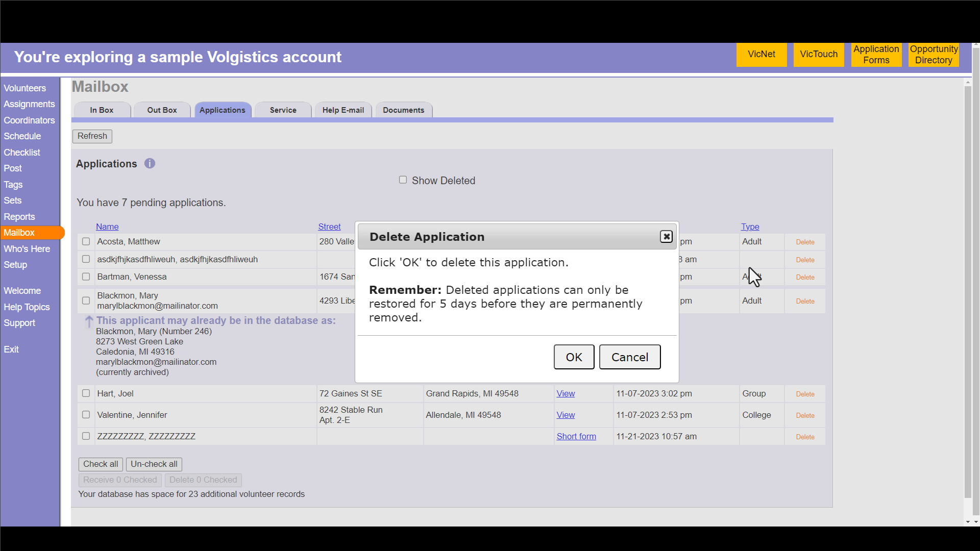Image resolution: width=980 pixels, height=551 pixels.
Task: Close the Delete Application dialog with X
Action: point(666,237)
